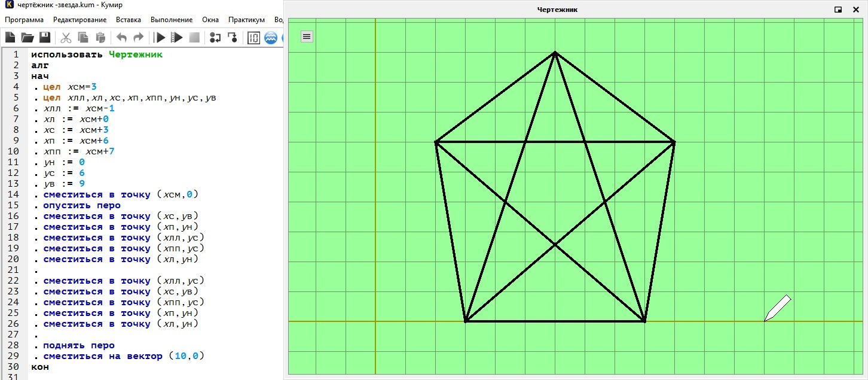
Task: Create a new program file
Action: coord(10,38)
